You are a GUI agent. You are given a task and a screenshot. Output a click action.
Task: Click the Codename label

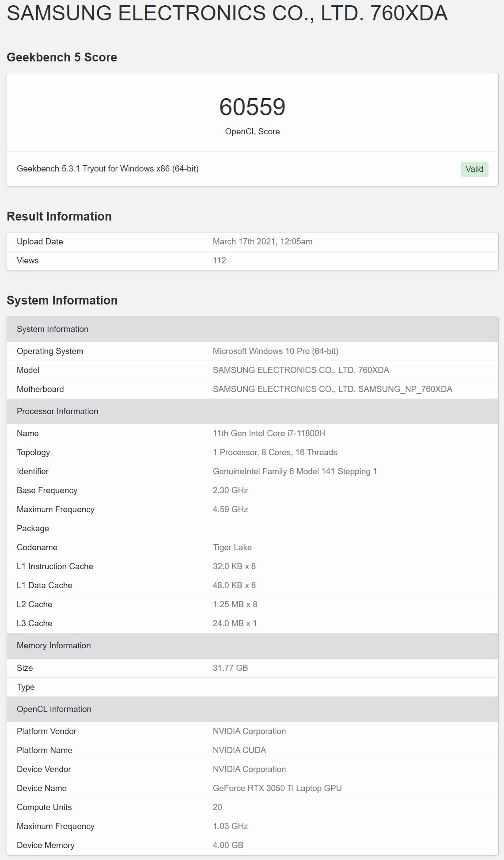point(37,547)
